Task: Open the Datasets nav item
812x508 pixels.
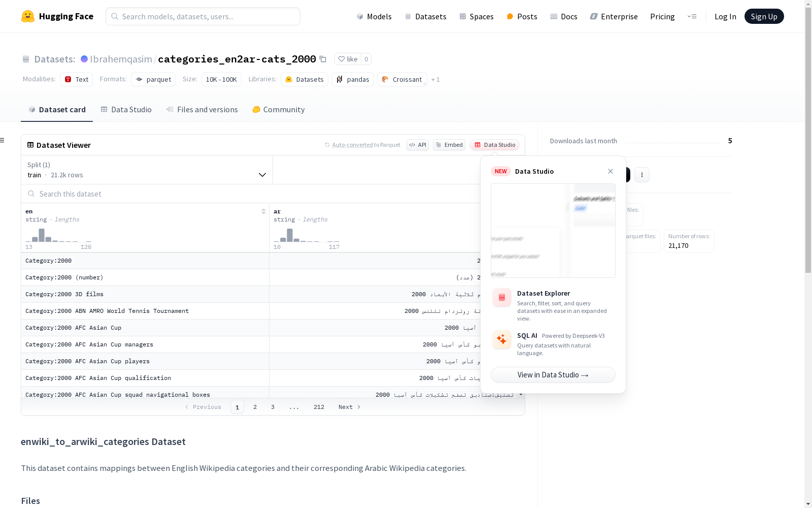Action: click(x=425, y=16)
